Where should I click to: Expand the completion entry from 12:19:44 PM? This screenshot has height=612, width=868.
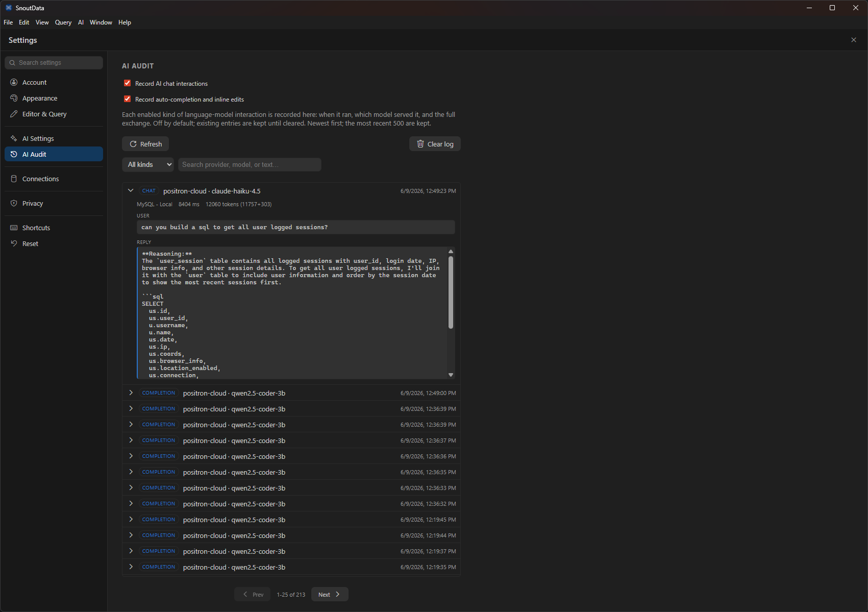(x=131, y=535)
